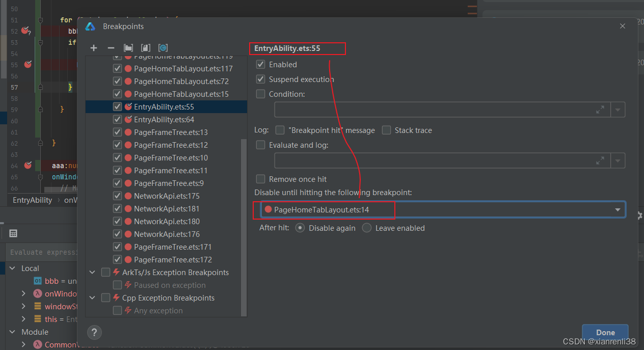Viewport: 644px width, 350px height.
Task: Open PageHomeTabLayout.ets:14 dependency dropdown
Action: tap(618, 210)
